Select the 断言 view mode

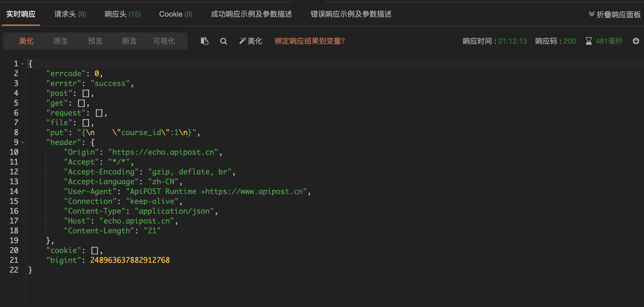coord(130,41)
